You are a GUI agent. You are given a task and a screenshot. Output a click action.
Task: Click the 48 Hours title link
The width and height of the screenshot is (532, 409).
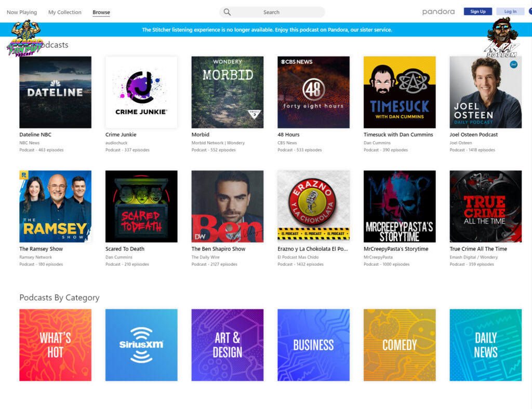[288, 134]
